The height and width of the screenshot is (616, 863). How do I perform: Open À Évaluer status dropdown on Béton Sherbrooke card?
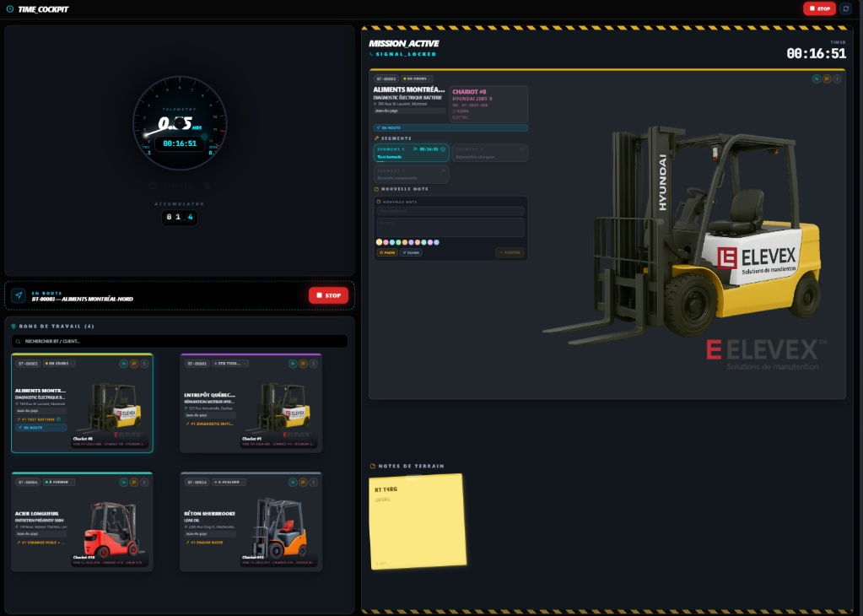pyautogui.click(x=229, y=482)
